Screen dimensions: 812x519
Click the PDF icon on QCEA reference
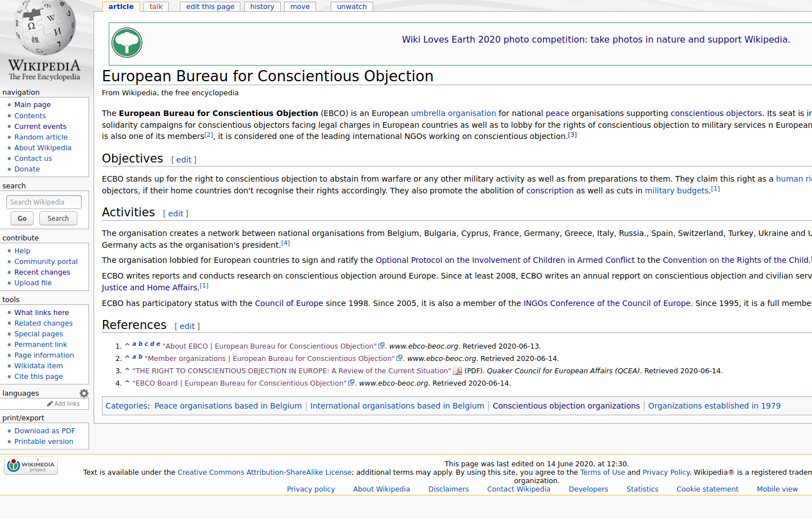457,371
